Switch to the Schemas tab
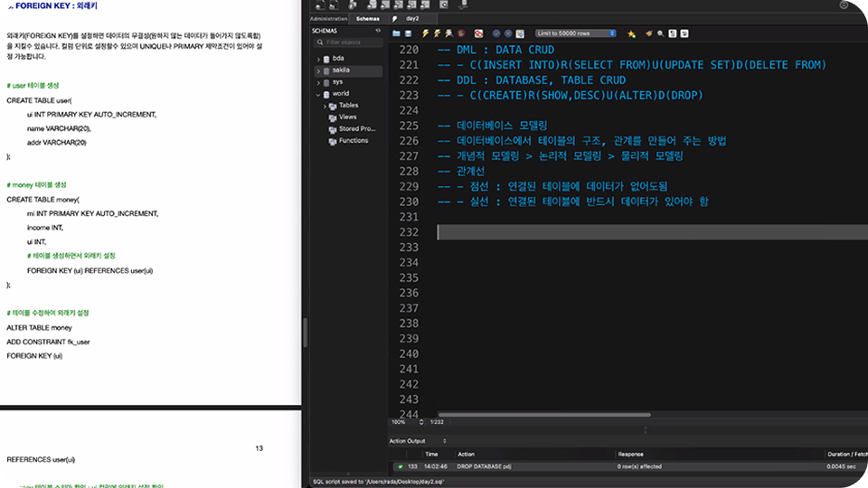 coord(368,19)
